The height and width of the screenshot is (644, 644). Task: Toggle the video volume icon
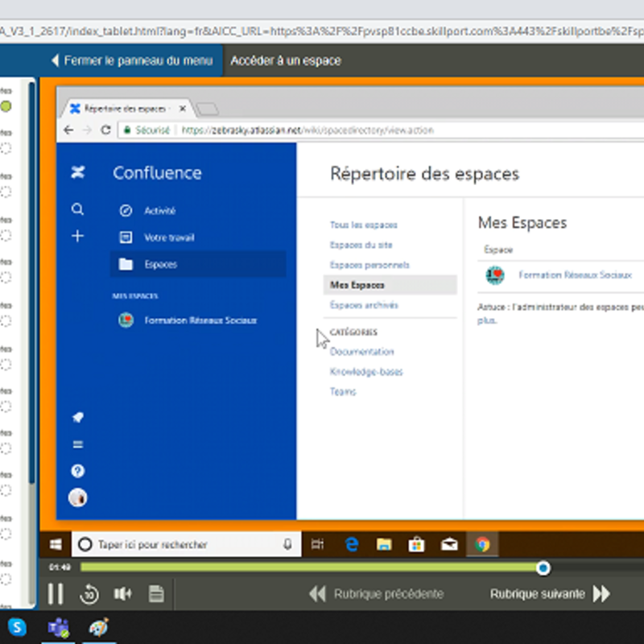[123, 593]
